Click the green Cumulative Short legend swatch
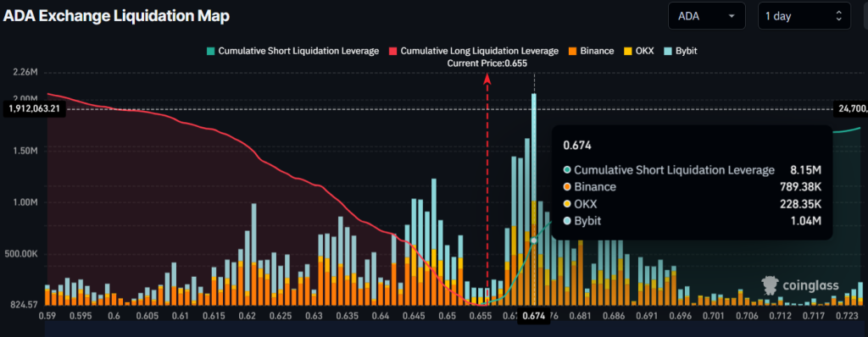868x337 pixels. point(210,51)
